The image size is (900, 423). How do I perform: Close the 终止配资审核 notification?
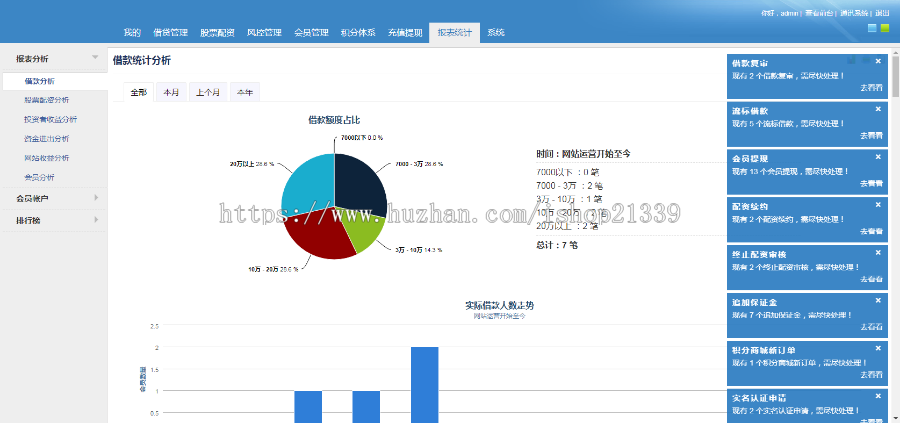point(878,253)
